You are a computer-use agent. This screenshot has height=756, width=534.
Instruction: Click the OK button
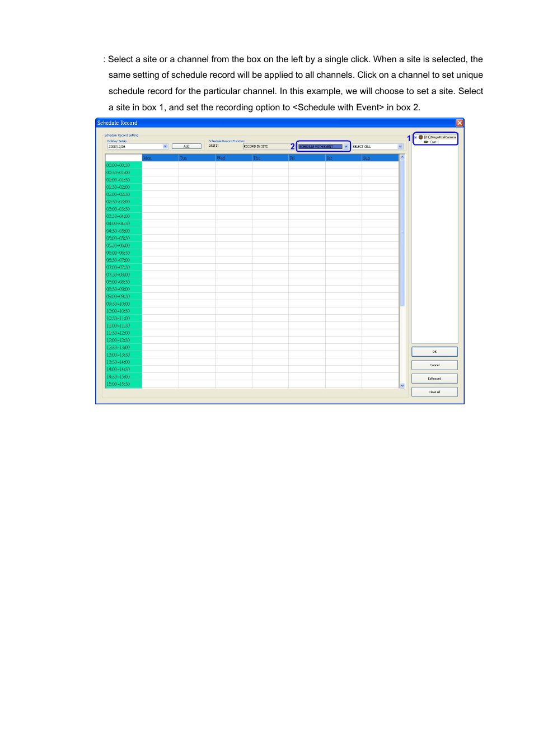[x=434, y=352]
